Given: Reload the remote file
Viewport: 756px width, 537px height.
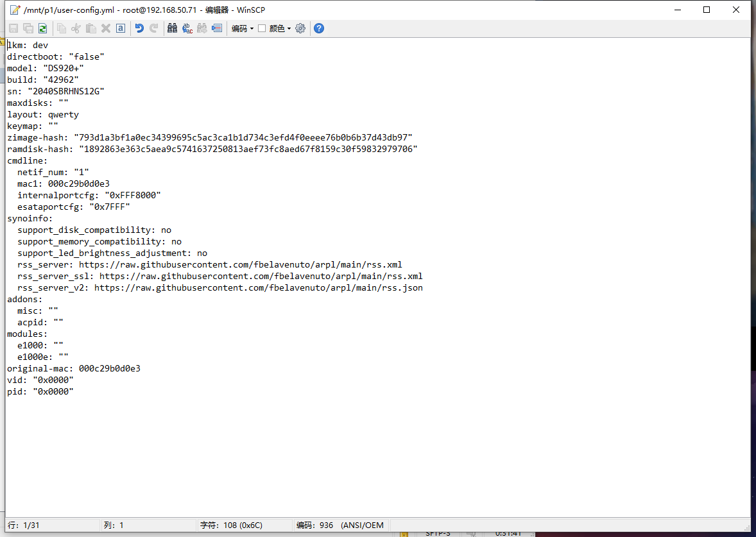Looking at the screenshot, I should (x=42, y=28).
